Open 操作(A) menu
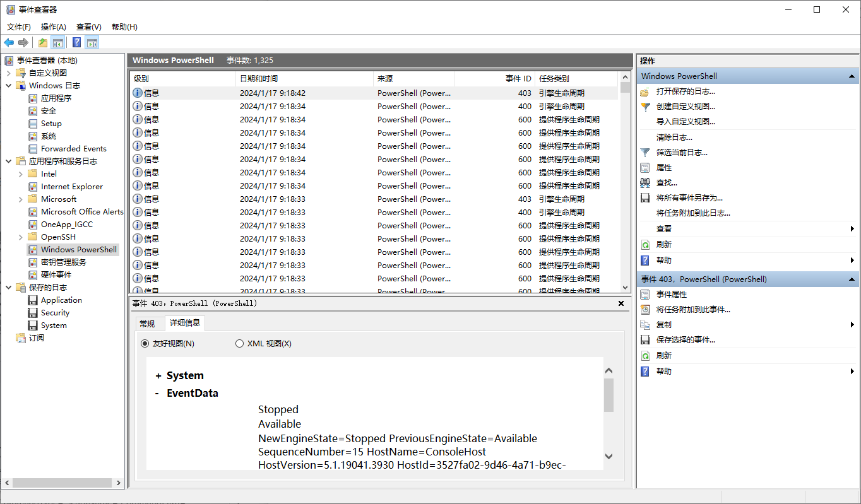Screen dimensions: 861x504 (x=54, y=26)
